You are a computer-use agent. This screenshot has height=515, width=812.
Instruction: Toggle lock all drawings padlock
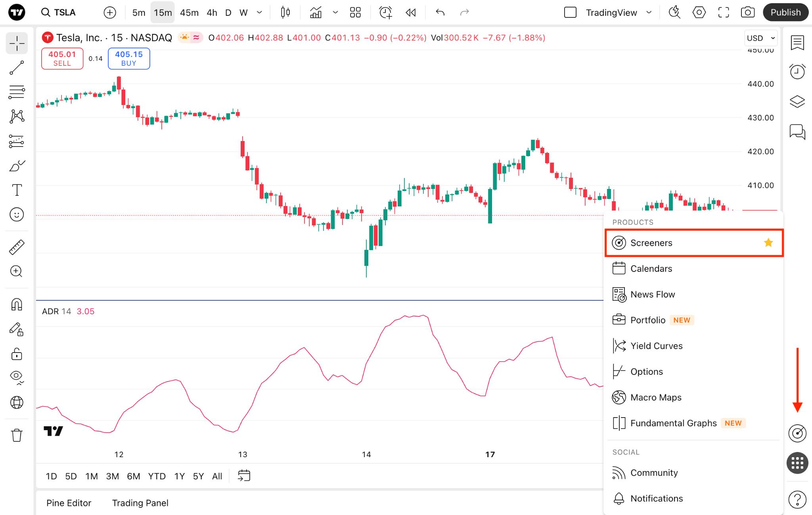click(17, 354)
